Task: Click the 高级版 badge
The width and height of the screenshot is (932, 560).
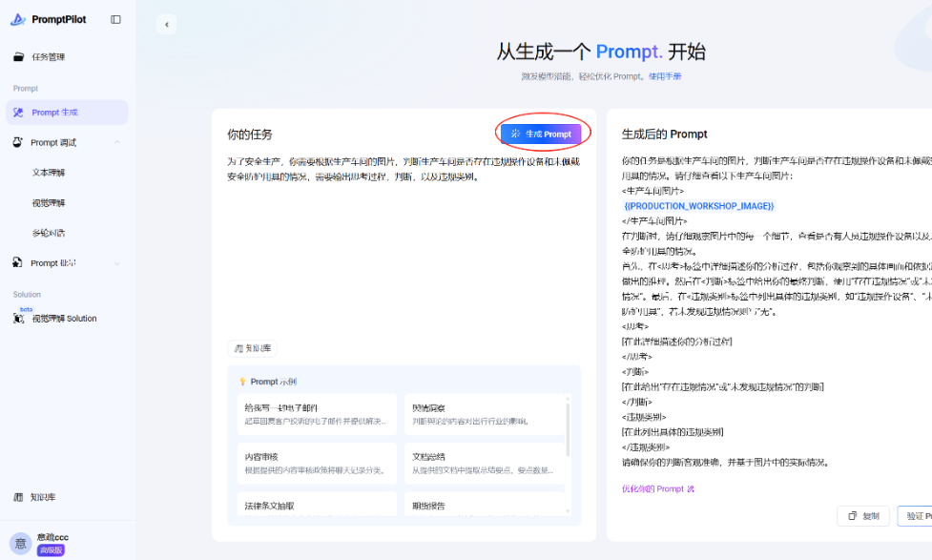Action: [x=51, y=550]
